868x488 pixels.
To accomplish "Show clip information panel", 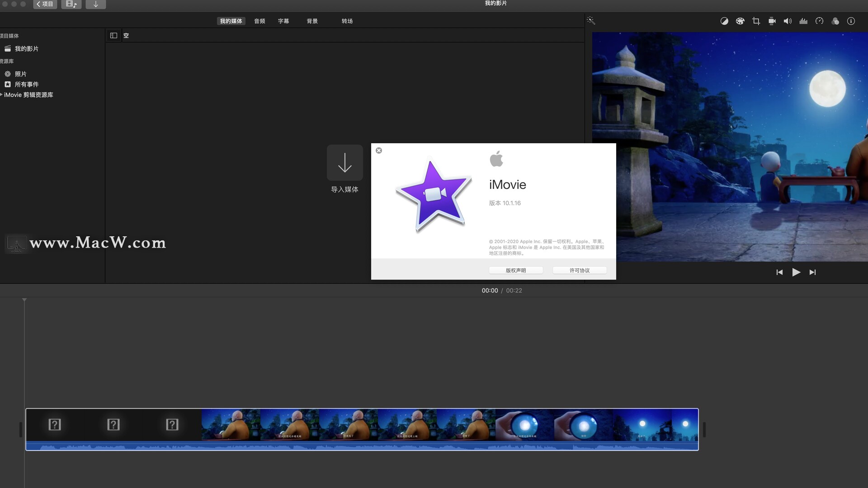I will [851, 21].
